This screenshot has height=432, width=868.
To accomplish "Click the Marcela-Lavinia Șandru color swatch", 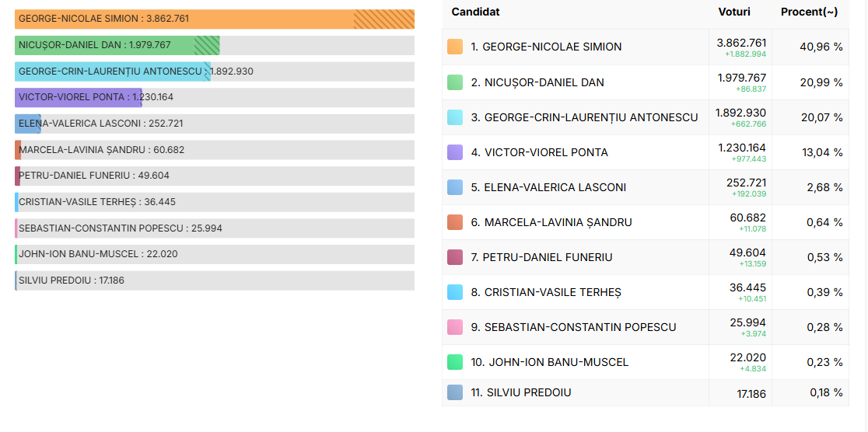I will click(454, 221).
